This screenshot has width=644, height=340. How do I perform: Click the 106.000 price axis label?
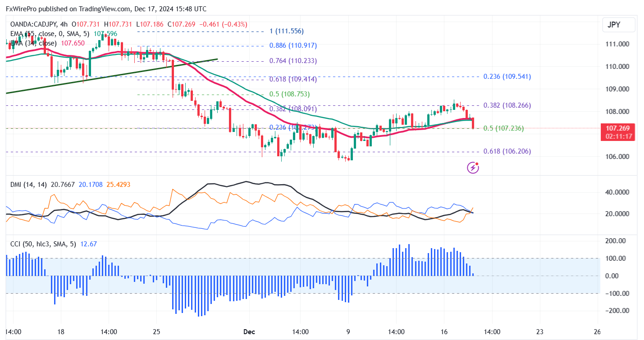coord(617,157)
